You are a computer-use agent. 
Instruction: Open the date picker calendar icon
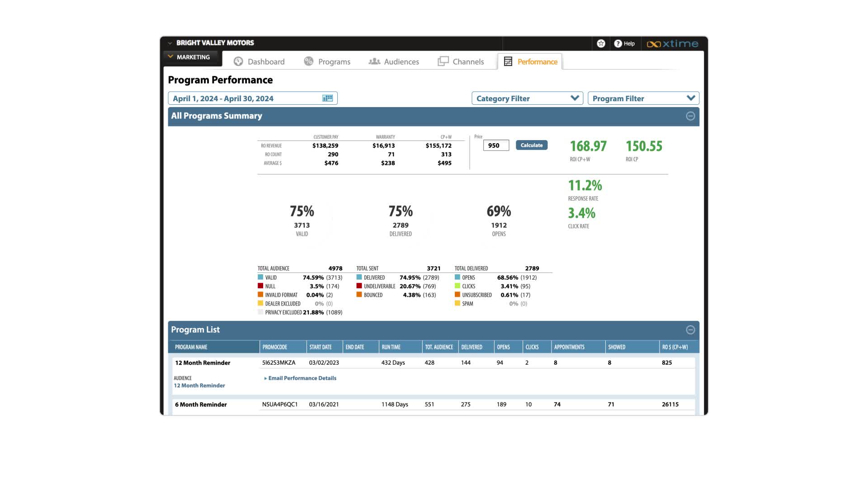coord(327,98)
